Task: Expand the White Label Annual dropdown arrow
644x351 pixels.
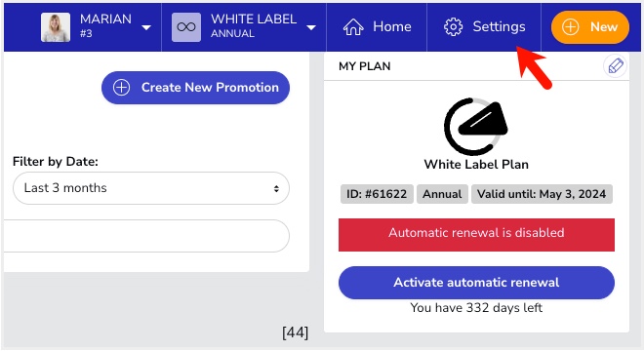Action: (311, 28)
